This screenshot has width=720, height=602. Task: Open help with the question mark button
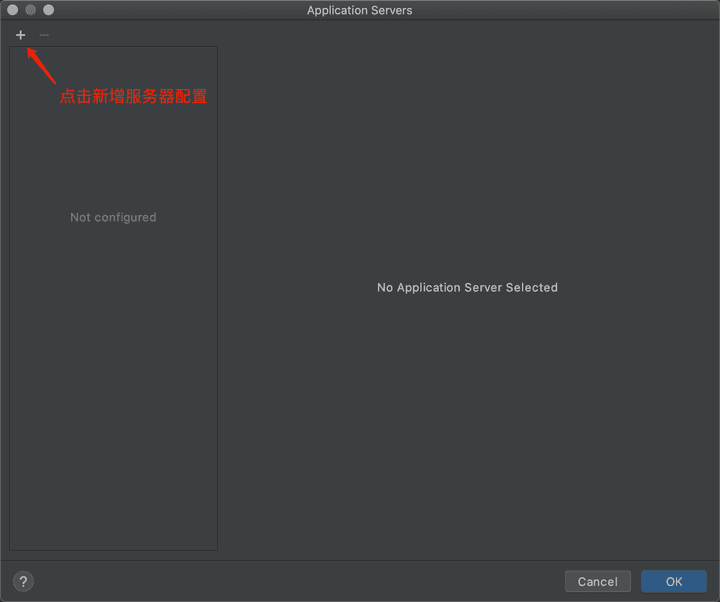click(x=24, y=581)
